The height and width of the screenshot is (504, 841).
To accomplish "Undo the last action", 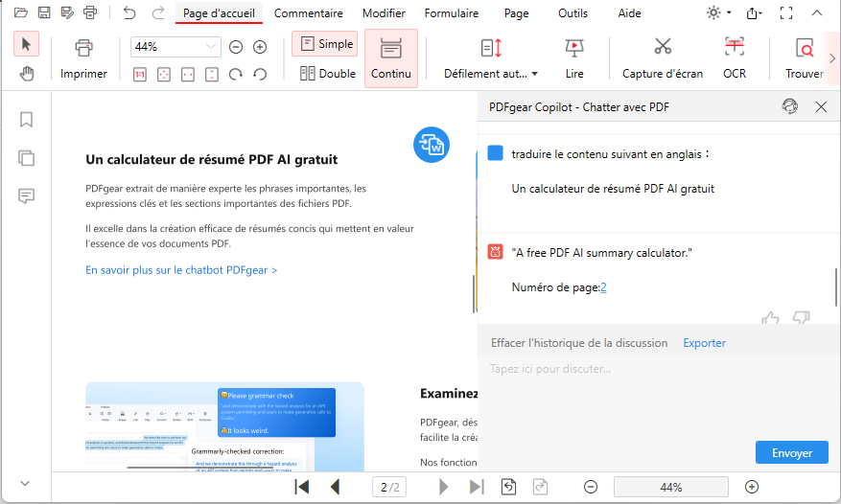I will [x=129, y=12].
